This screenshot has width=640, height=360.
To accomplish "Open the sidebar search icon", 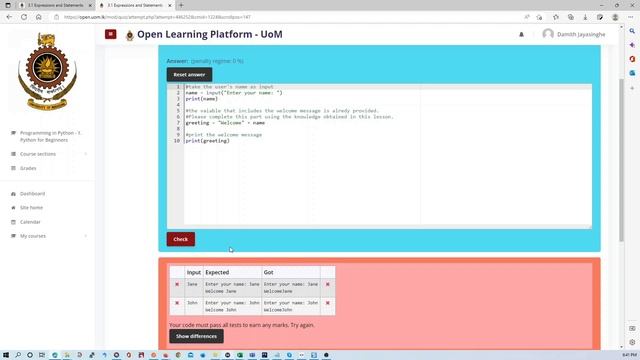I will point(632,31).
